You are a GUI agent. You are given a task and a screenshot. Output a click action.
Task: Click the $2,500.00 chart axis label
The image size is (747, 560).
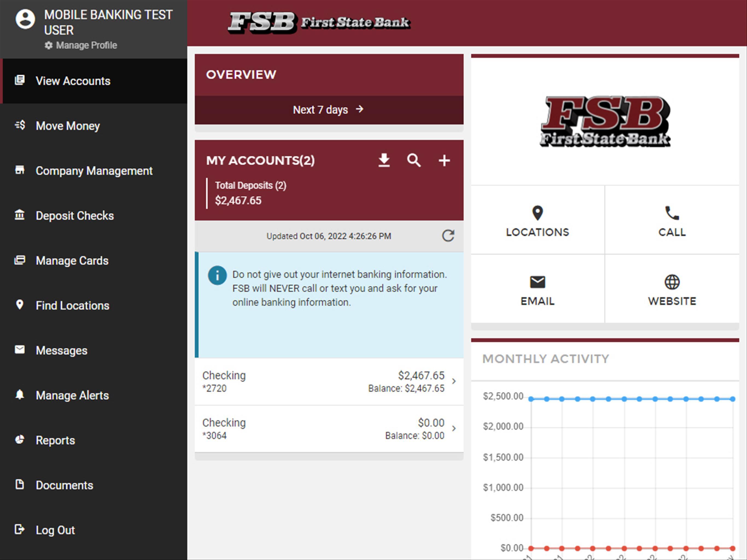click(x=503, y=396)
